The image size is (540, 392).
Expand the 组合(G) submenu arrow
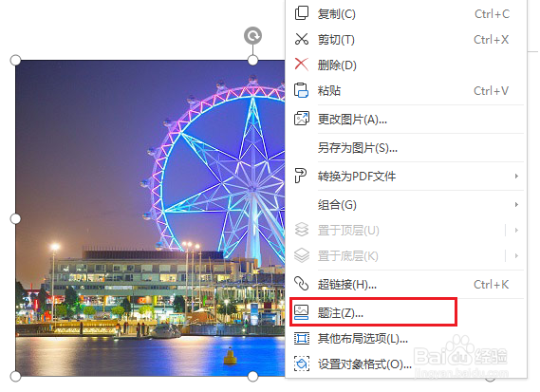point(516,205)
